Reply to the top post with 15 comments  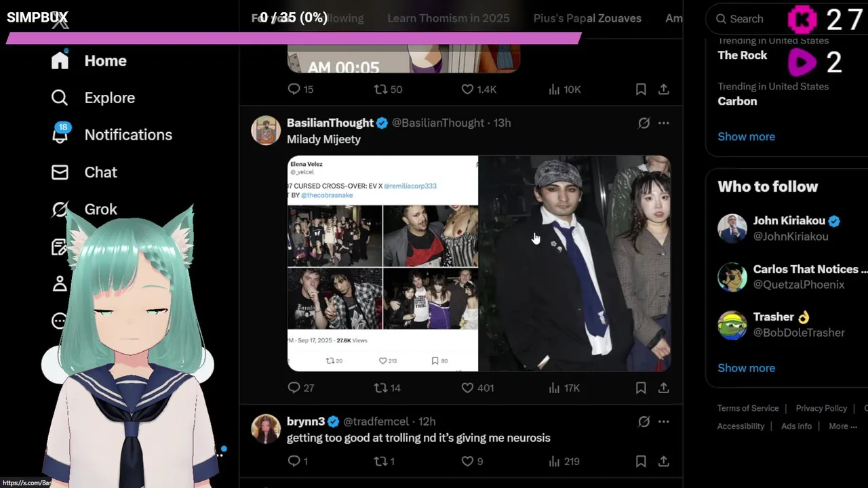coord(300,89)
